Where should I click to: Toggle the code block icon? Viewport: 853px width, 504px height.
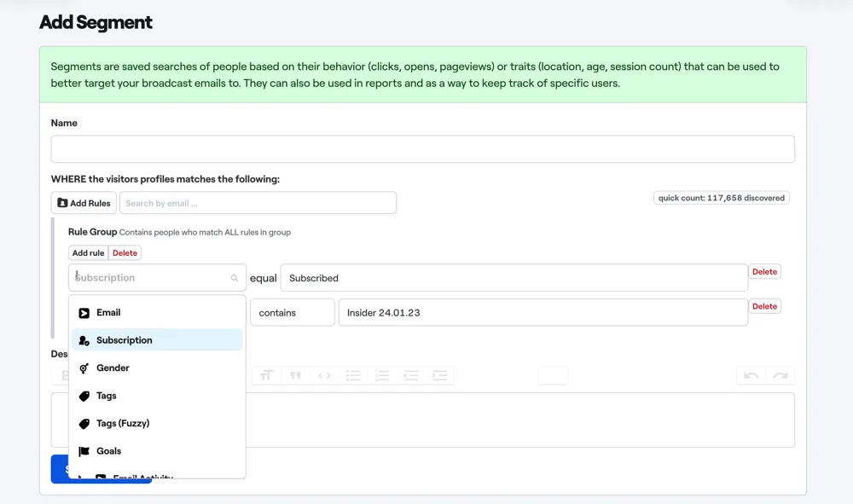324,376
